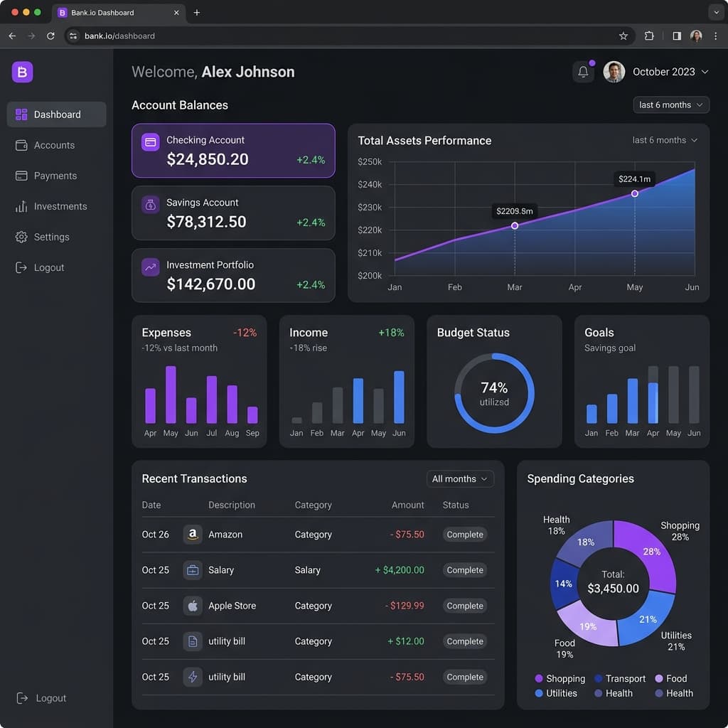Click the May data point on assets chart
The width and height of the screenshot is (728, 728).
pyautogui.click(x=634, y=193)
